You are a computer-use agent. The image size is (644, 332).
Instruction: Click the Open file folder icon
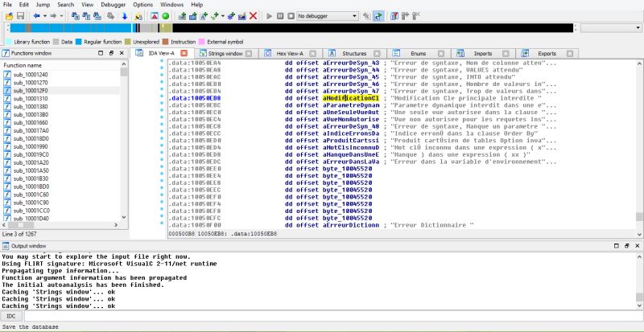click(x=9, y=16)
